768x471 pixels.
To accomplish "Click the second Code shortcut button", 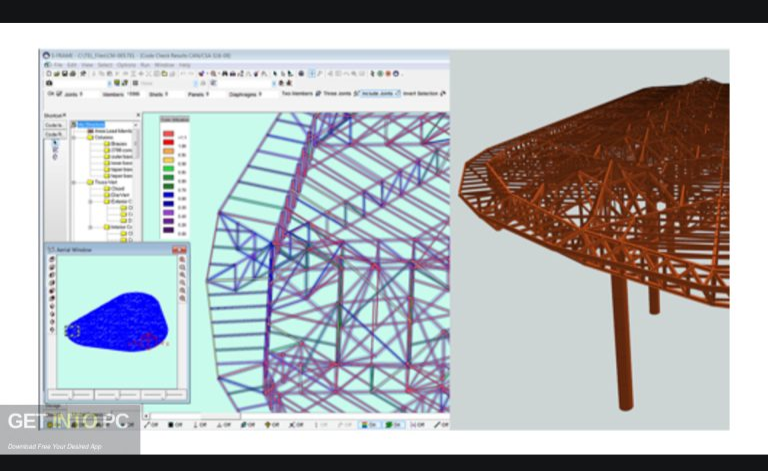I will (x=54, y=135).
